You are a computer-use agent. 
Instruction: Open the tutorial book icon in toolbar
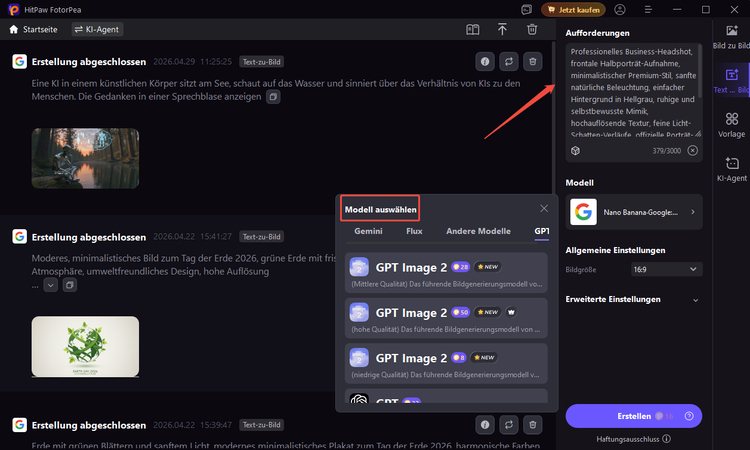point(473,30)
